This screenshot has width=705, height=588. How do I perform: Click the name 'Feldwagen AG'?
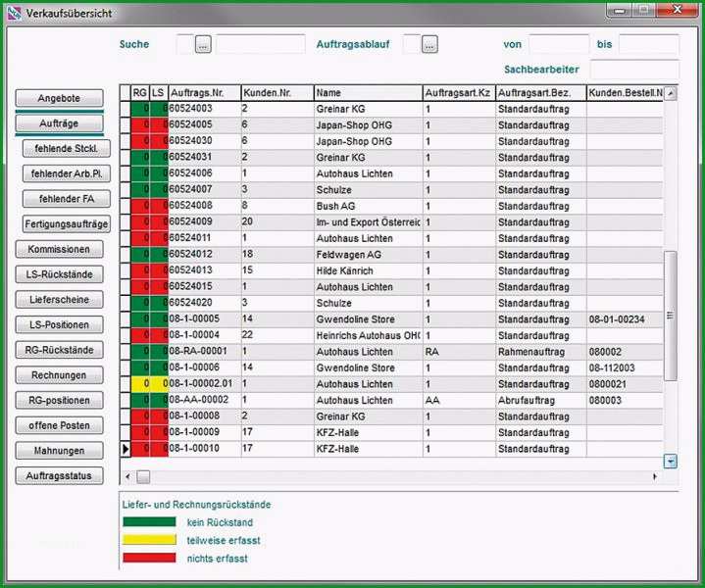tap(348, 255)
